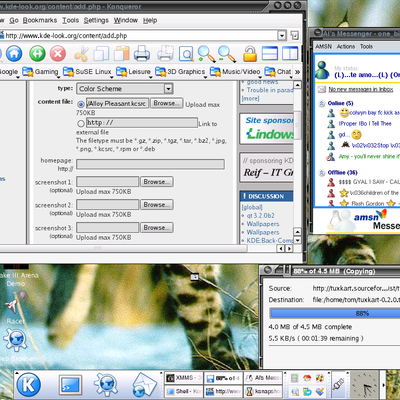Open the Web Browser desktop icon
Image resolution: width=400 pixels, height=400 pixels.
click(x=15, y=340)
